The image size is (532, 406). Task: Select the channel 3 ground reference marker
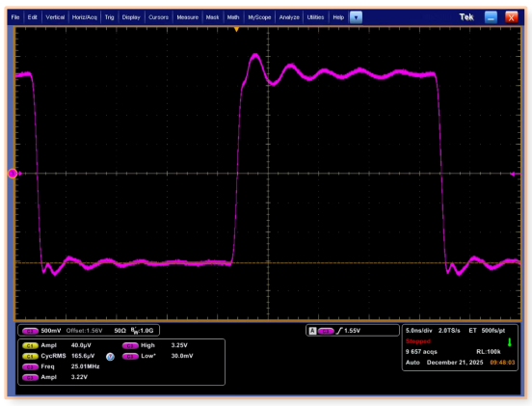coord(13,174)
